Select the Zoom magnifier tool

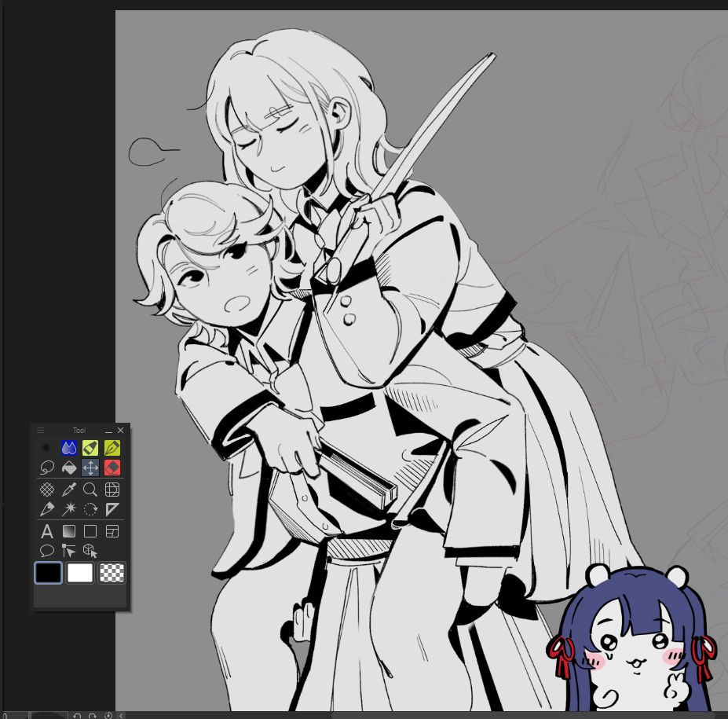click(90, 490)
